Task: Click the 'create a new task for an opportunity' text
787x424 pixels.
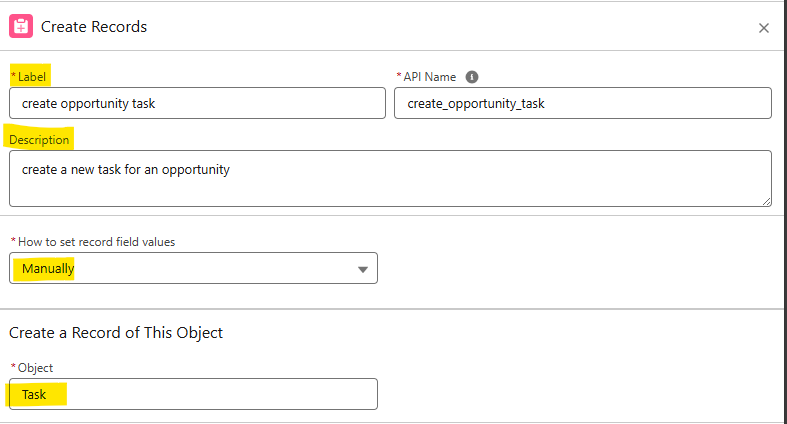Action: pos(126,170)
